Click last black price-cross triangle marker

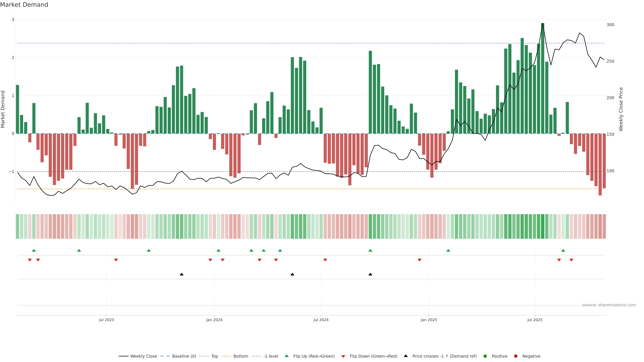pyautogui.click(x=370, y=274)
